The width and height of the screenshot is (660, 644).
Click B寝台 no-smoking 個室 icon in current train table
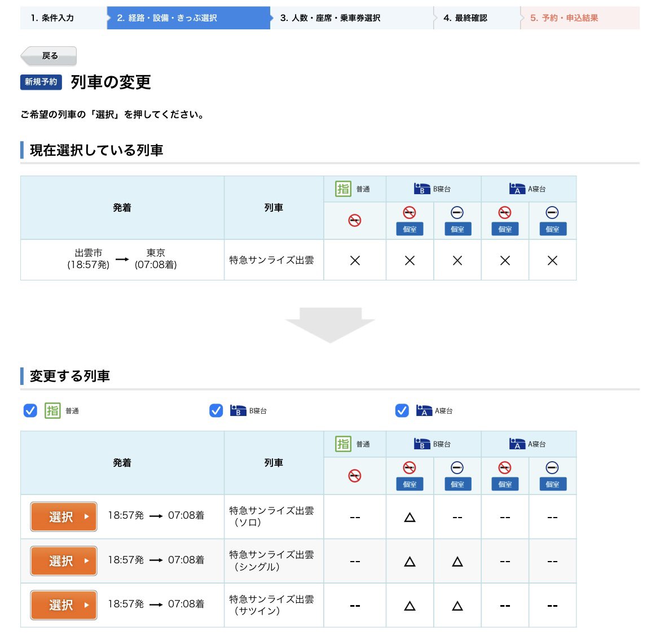point(410,220)
